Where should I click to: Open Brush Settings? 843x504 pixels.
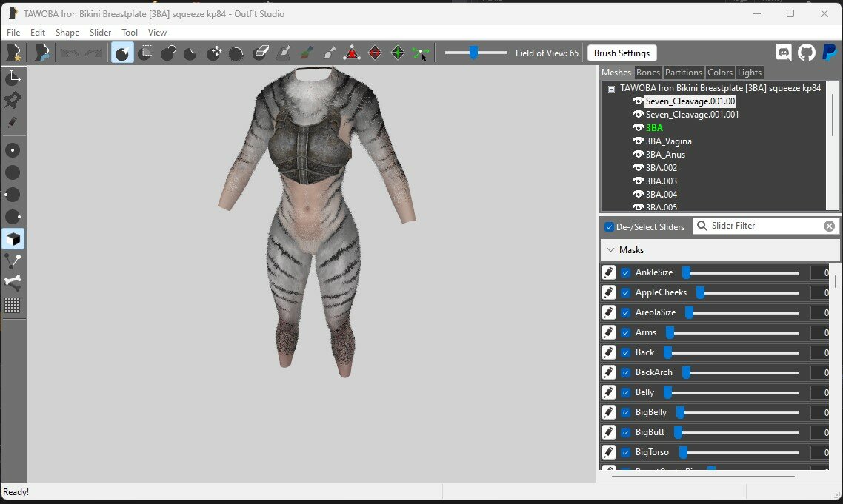(x=622, y=53)
